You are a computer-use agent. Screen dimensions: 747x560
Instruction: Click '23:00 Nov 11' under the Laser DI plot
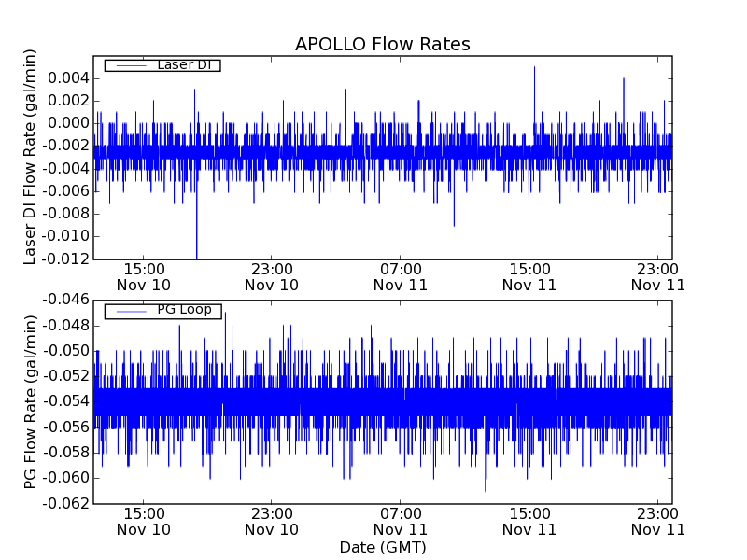[658, 277]
